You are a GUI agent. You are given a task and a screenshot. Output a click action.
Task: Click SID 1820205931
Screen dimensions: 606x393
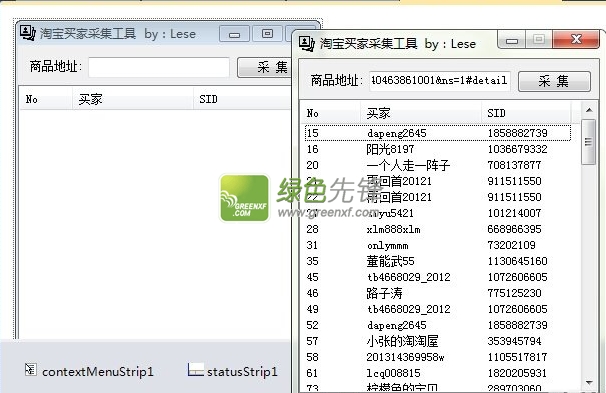click(517, 373)
